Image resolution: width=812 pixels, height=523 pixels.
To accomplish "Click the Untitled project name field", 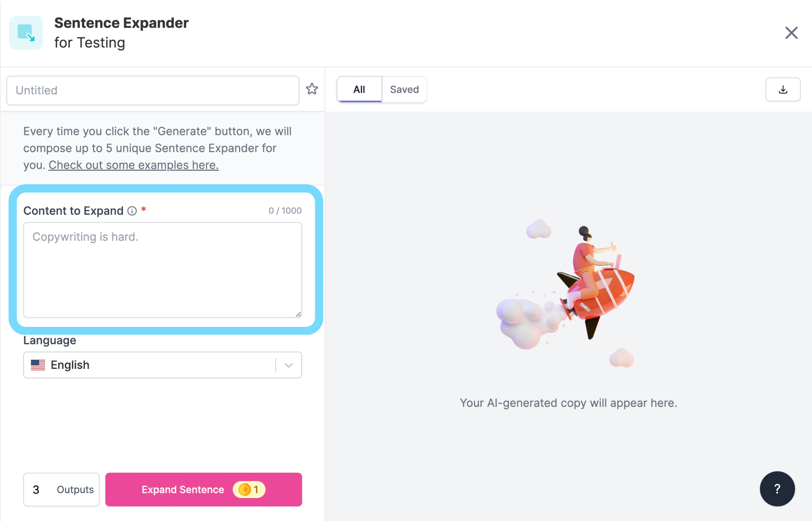I will 153,90.
